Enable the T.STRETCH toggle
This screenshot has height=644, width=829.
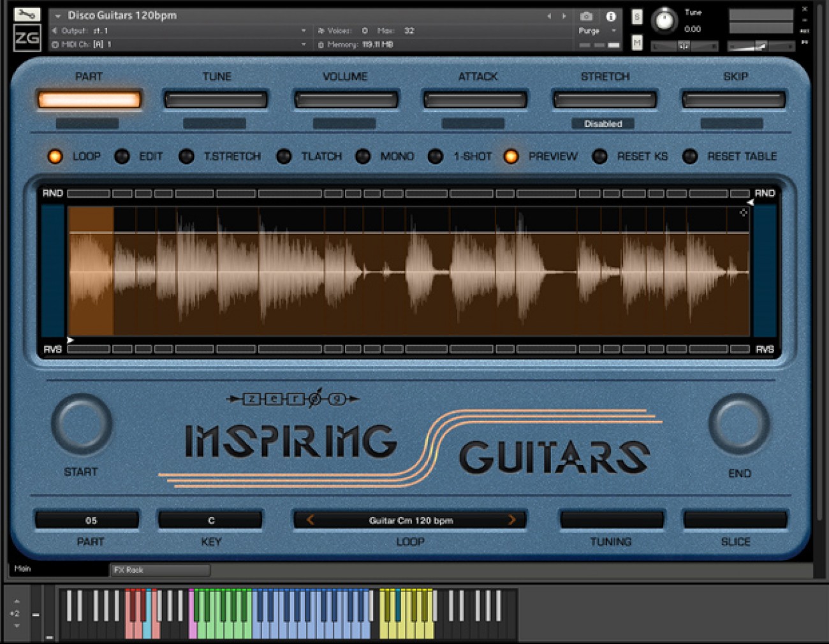click(x=186, y=156)
